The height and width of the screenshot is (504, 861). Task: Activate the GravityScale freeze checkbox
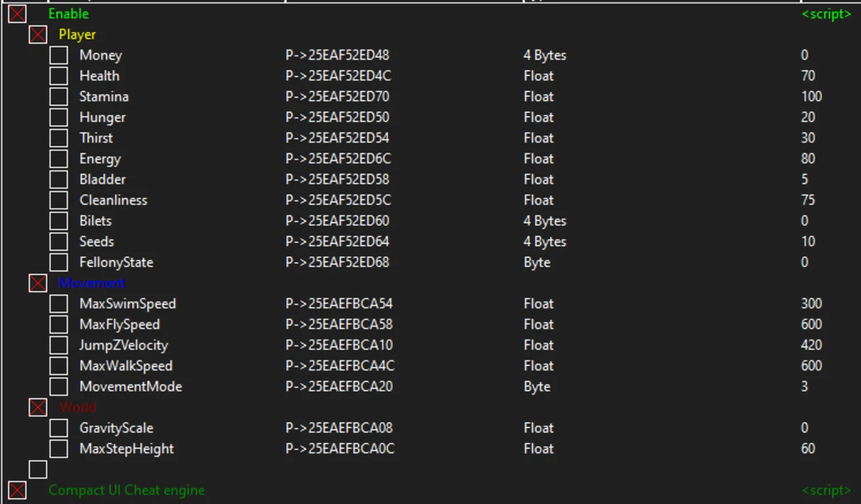tap(59, 428)
